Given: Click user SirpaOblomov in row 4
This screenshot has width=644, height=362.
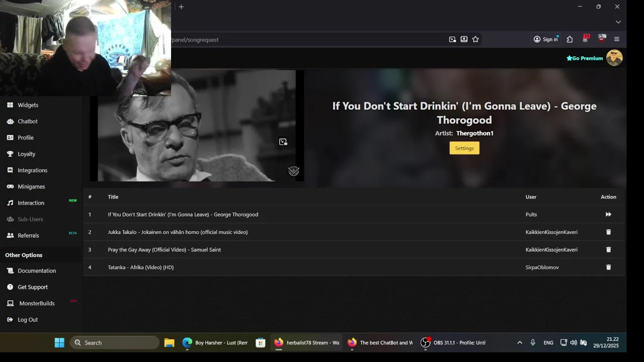Looking at the screenshot, I should 542,267.
